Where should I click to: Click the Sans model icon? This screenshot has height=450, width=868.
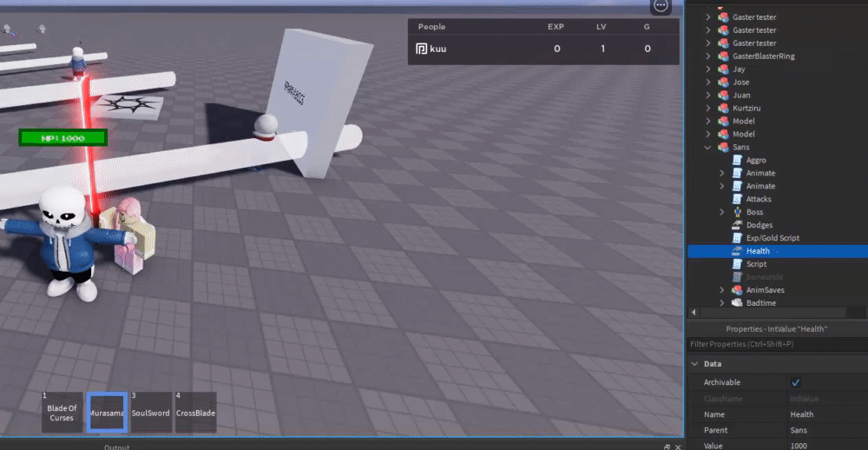[x=723, y=147]
